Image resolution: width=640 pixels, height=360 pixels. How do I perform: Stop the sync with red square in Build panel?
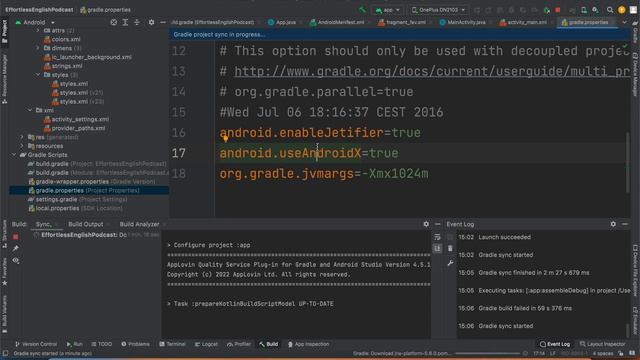(16, 237)
